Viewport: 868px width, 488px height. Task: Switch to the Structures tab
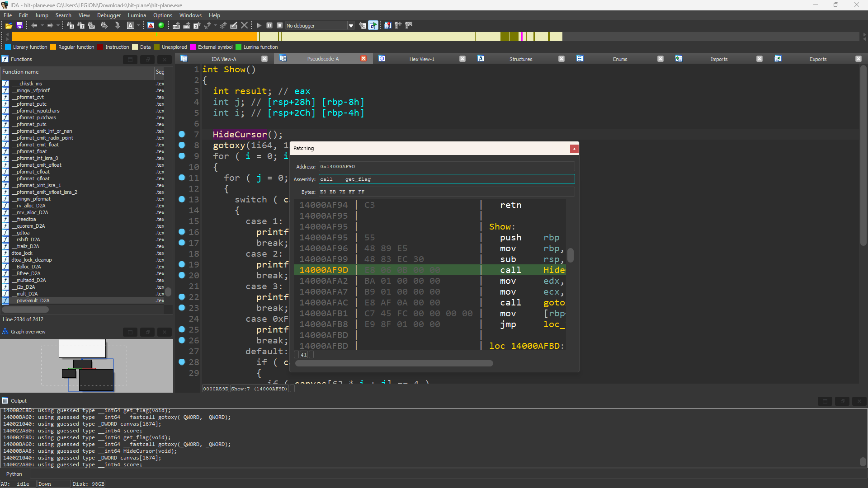pyautogui.click(x=521, y=59)
